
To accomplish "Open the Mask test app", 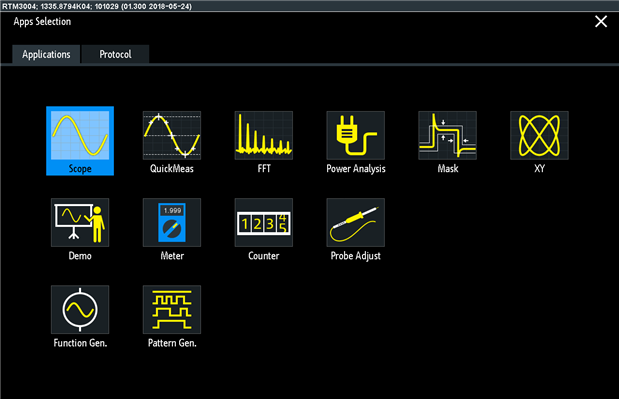I will pyautogui.click(x=447, y=142).
